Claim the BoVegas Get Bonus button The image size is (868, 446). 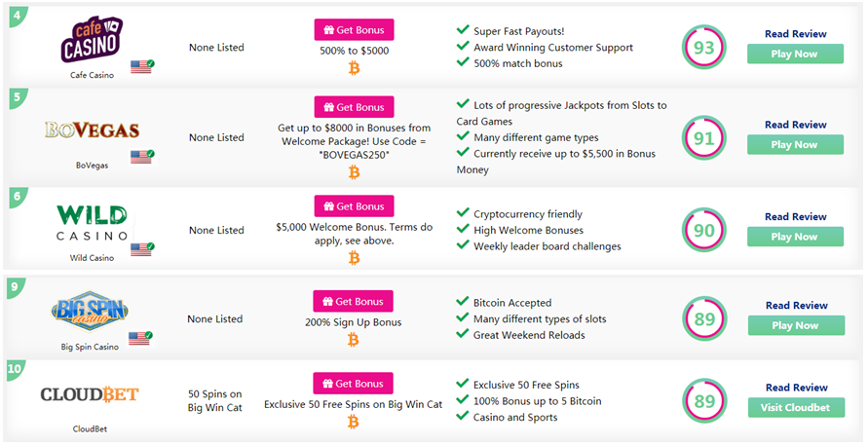tap(355, 107)
